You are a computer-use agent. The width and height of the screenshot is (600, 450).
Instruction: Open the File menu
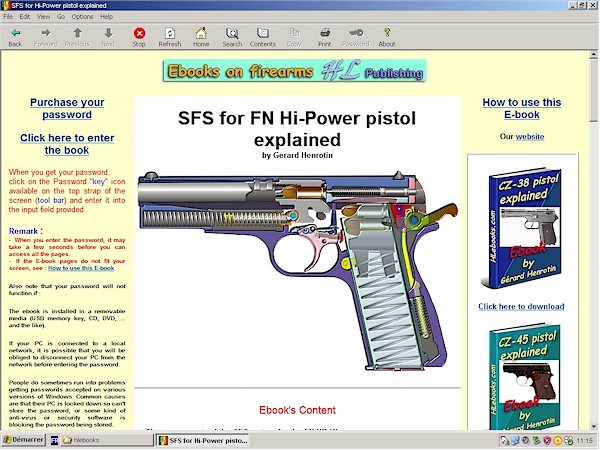[x=8, y=17]
